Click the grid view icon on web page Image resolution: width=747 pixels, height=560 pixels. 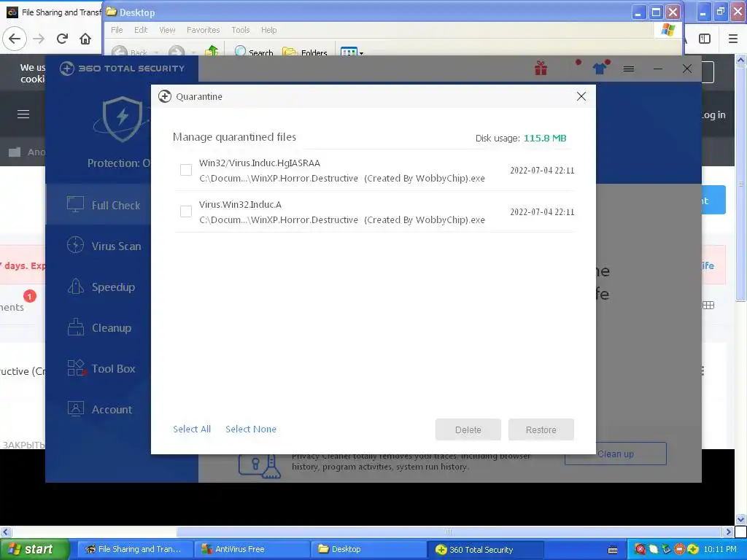click(708, 306)
